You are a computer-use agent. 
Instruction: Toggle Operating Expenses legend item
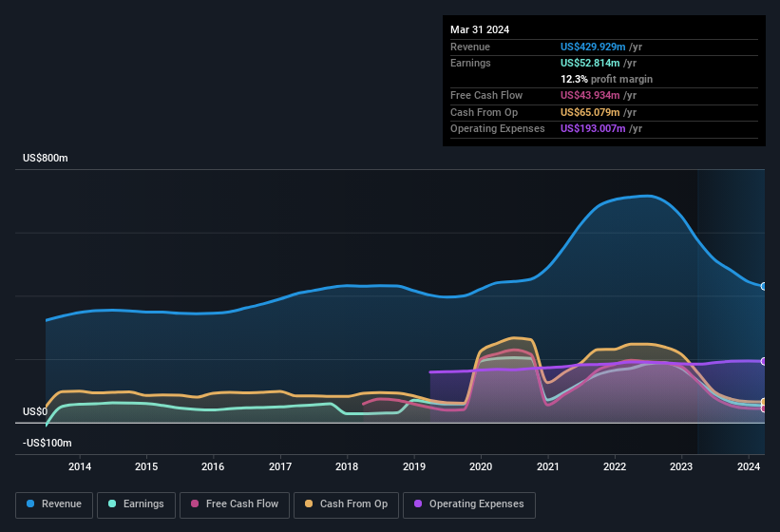click(x=469, y=504)
